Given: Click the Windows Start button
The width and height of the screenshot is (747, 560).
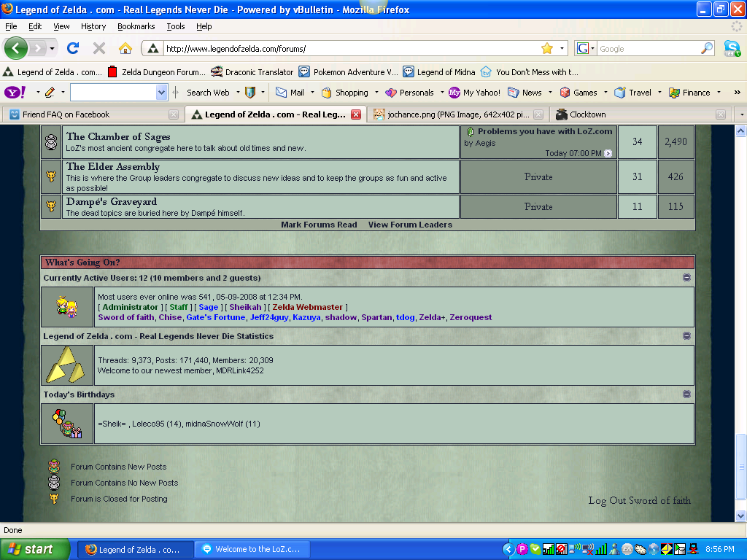Looking at the screenshot, I should point(34,550).
